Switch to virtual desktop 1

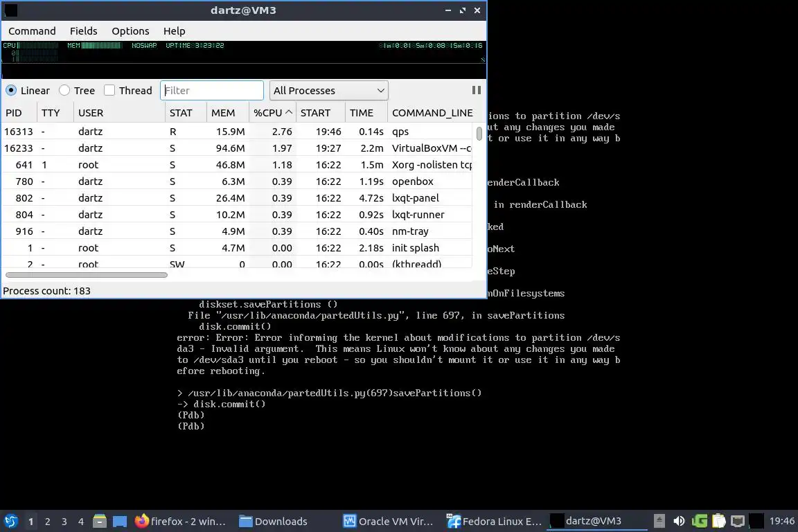31,522
